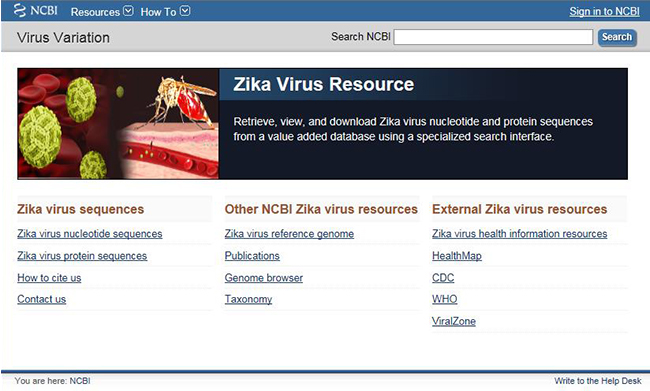The width and height of the screenshot is (650, 391).
Task: Click the Search button
Action: pos(617,37)
